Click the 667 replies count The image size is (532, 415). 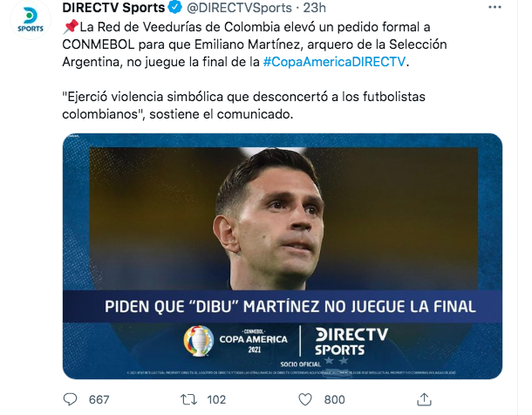click(x=99, y=399)
